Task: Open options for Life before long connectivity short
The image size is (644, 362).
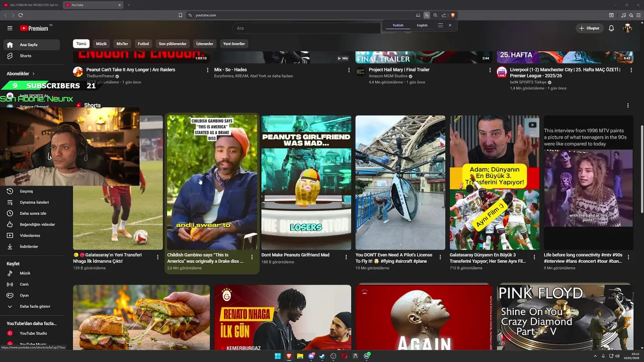Action: (x=628, y=257)
